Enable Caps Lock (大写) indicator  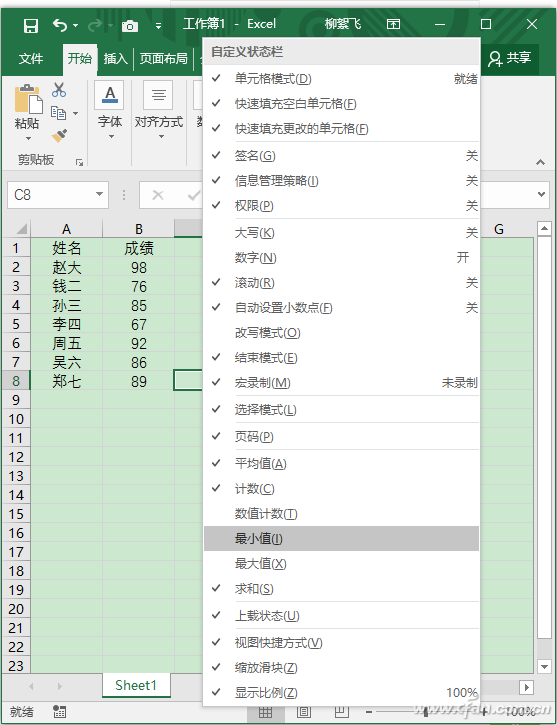click(x=341, y=233)
